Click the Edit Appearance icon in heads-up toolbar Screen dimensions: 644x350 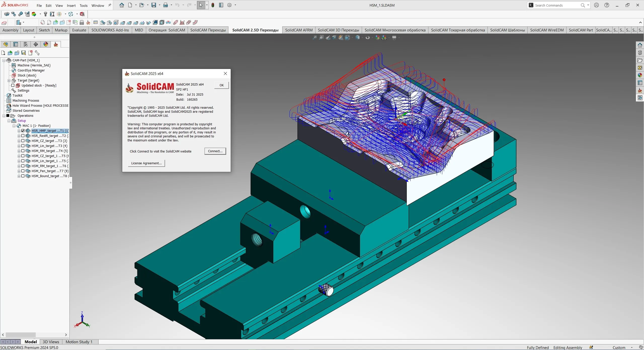(x=377, y=37)
